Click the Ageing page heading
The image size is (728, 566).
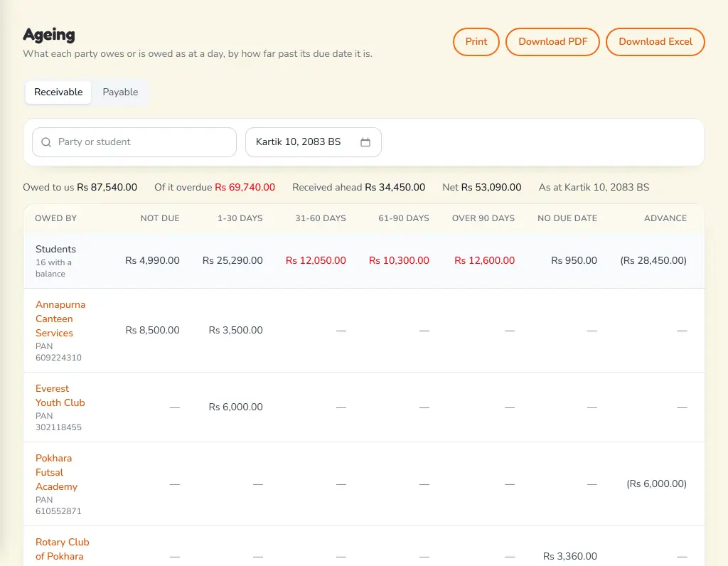49,34
